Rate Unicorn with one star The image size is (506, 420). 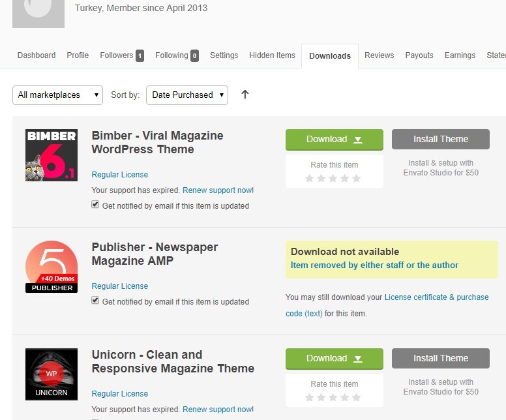click(310, 397)
